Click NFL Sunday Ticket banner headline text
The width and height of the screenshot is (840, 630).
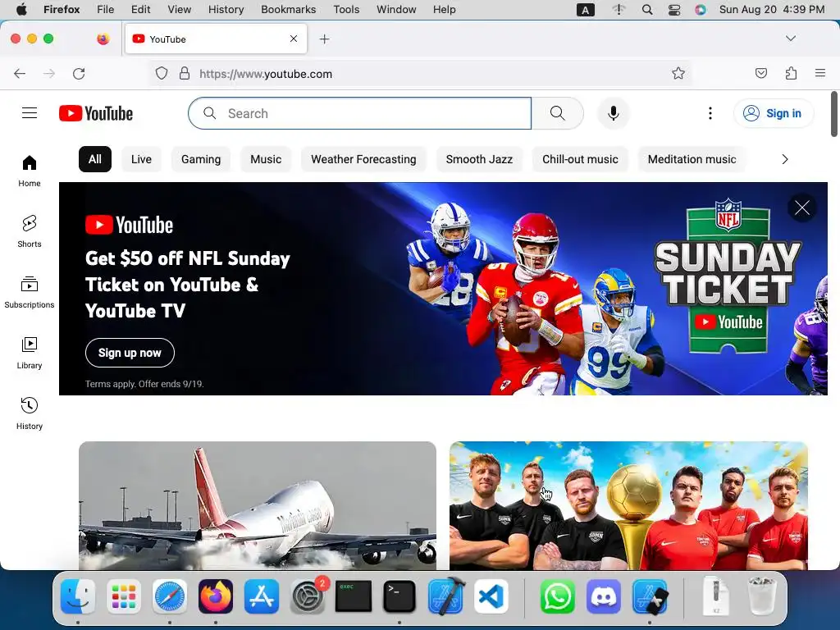(x=188, y=285)
